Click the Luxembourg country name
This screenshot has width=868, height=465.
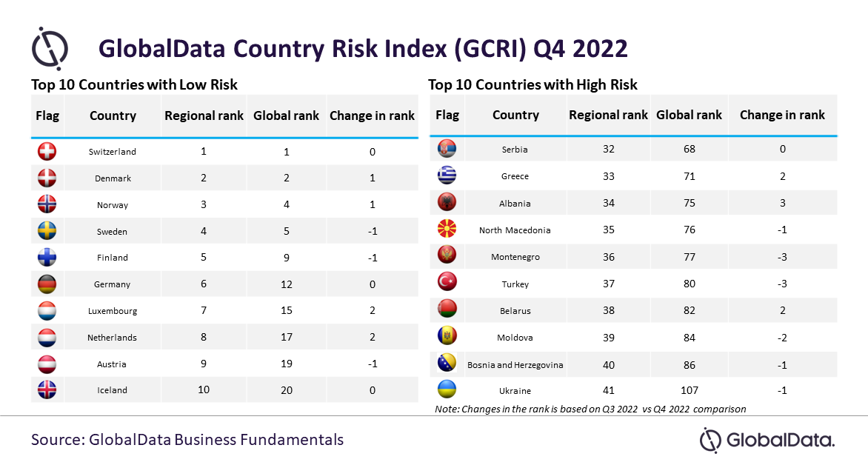click(113, 311)
